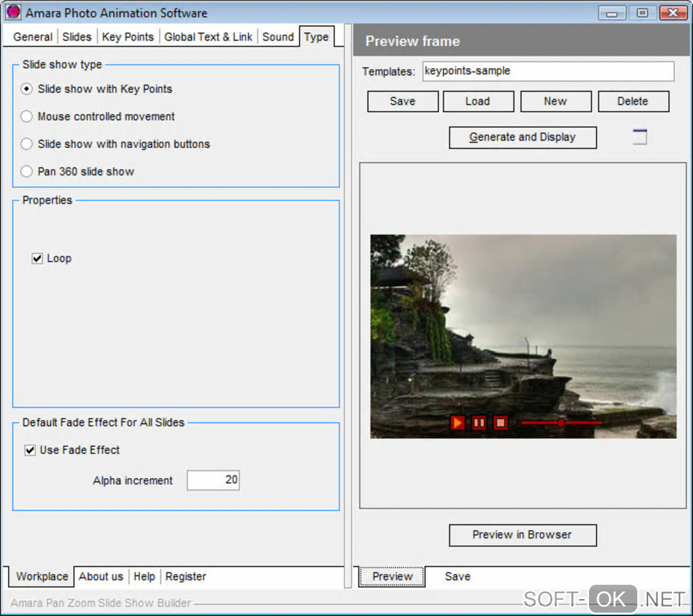
Task: Stop the slideshow preview playback
Action: [x=500, y=423]
